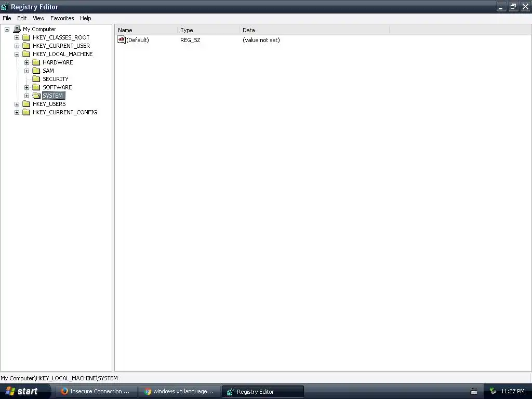Expand the HKEY_USERS key

point(17,104)
